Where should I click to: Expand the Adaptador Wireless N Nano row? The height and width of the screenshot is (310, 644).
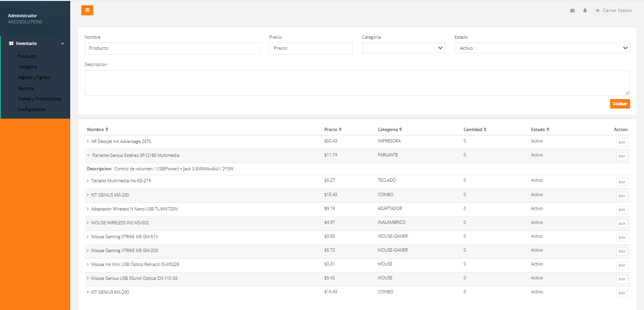click(88, 209)
